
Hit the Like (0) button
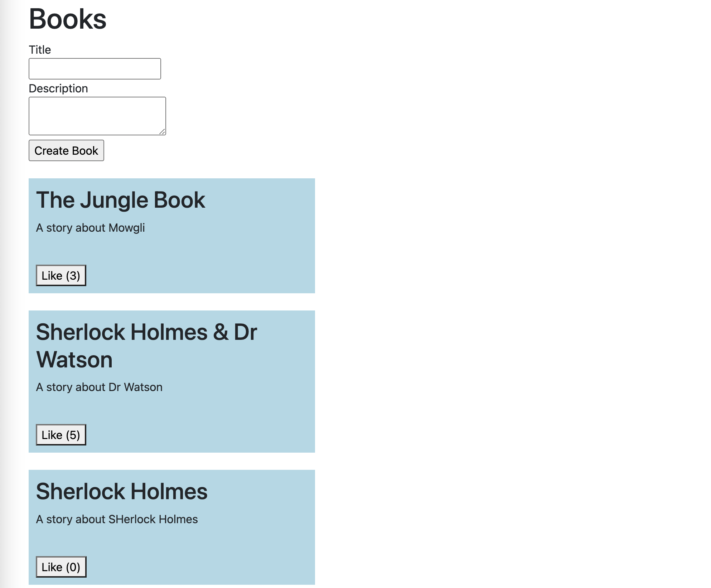61,567
